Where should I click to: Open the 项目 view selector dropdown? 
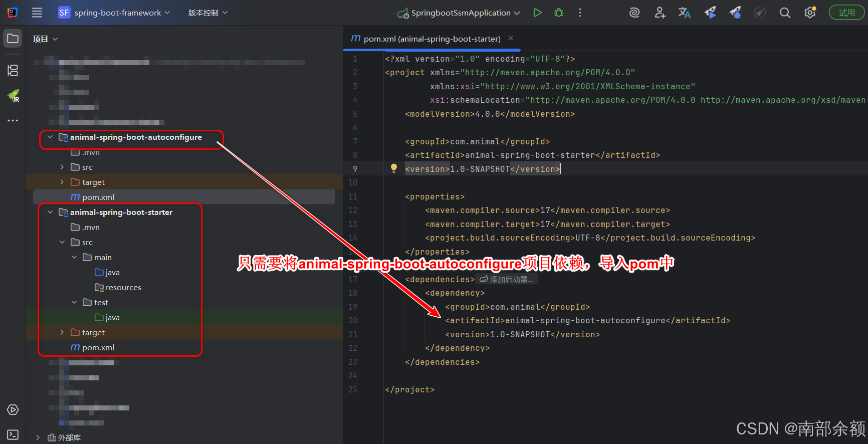(46, 39)
